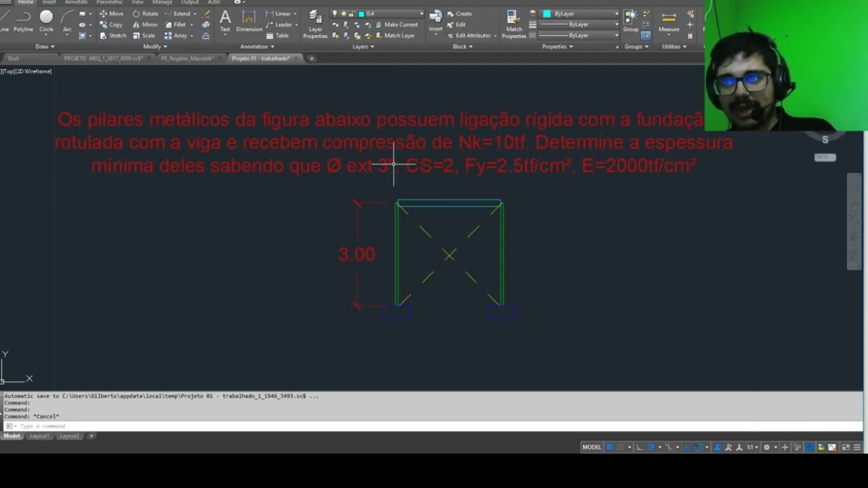The width and height of the screenshot is (868, 488).
Task: Activate the Copy command
Action: 111,24
